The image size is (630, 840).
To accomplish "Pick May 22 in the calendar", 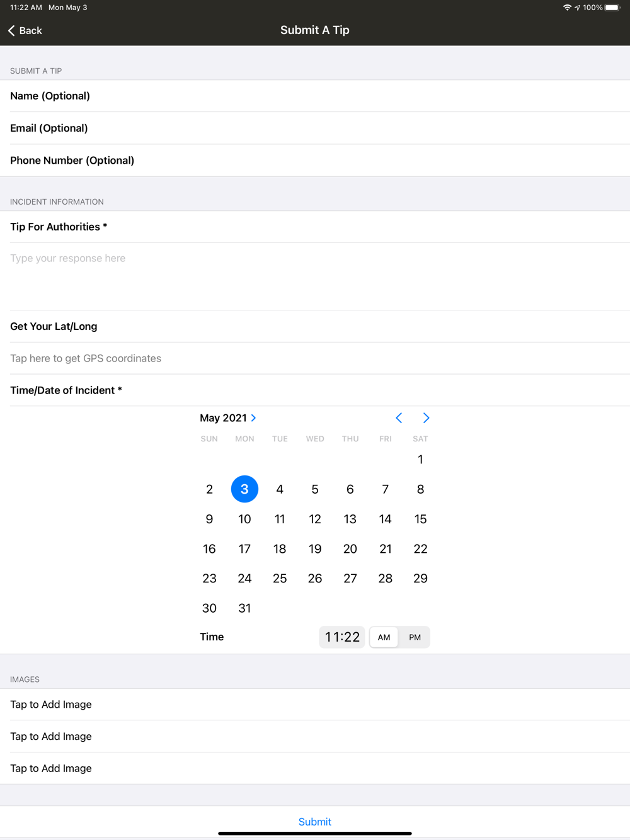I will click(420, 548).
